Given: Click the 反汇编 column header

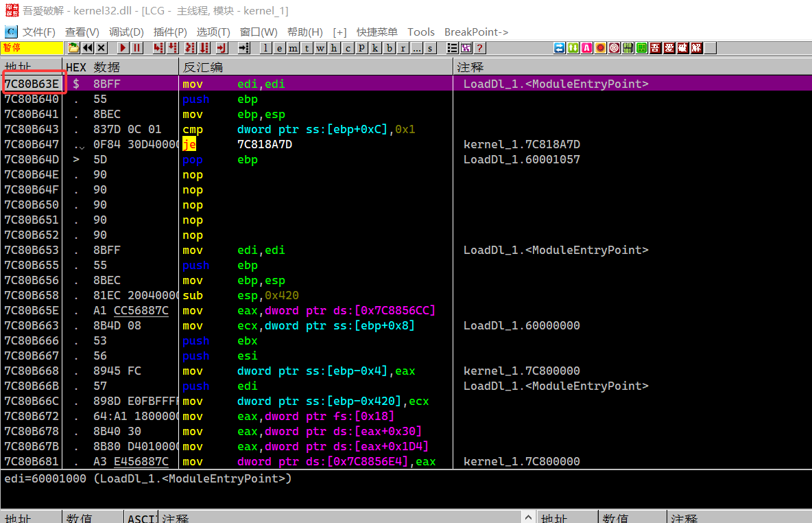Looking at the screenshot, I should point(203,67).
